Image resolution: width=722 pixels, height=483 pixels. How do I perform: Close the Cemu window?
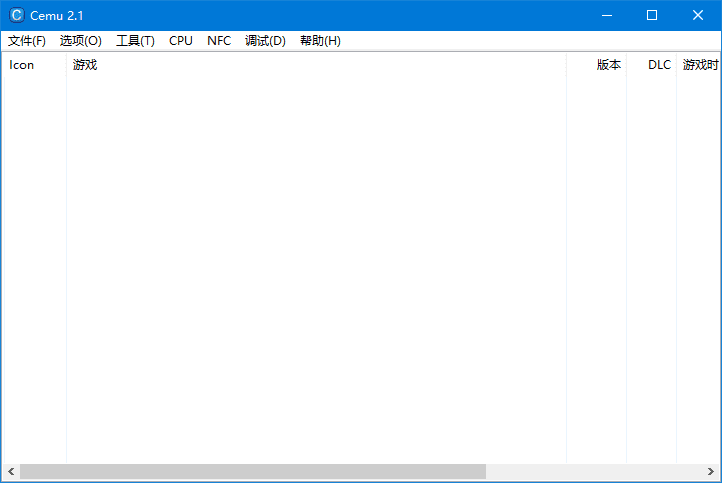point(698,15)
